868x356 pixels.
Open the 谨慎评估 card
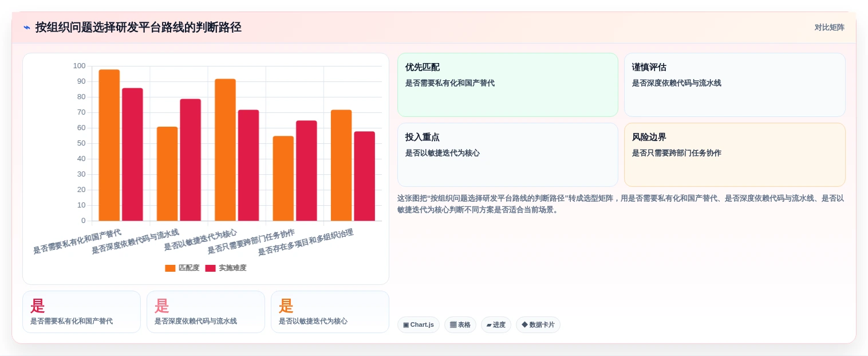(x=735, y=85)
